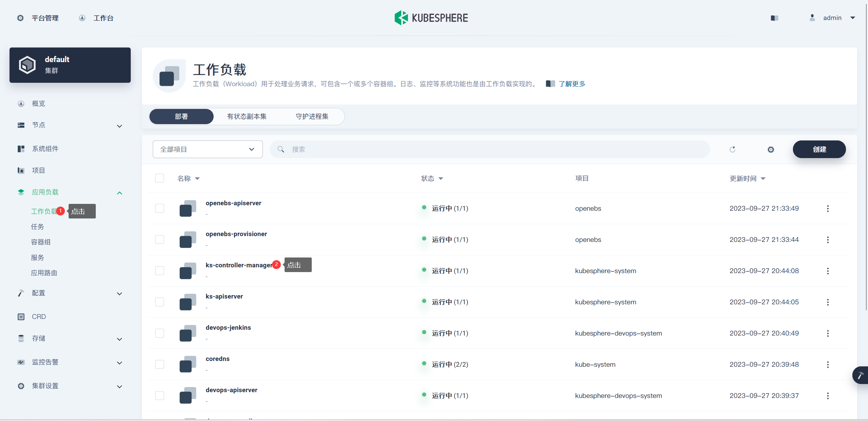Check the devops-apiserver row checkbox
868x421 pixels.
[160, 396]
